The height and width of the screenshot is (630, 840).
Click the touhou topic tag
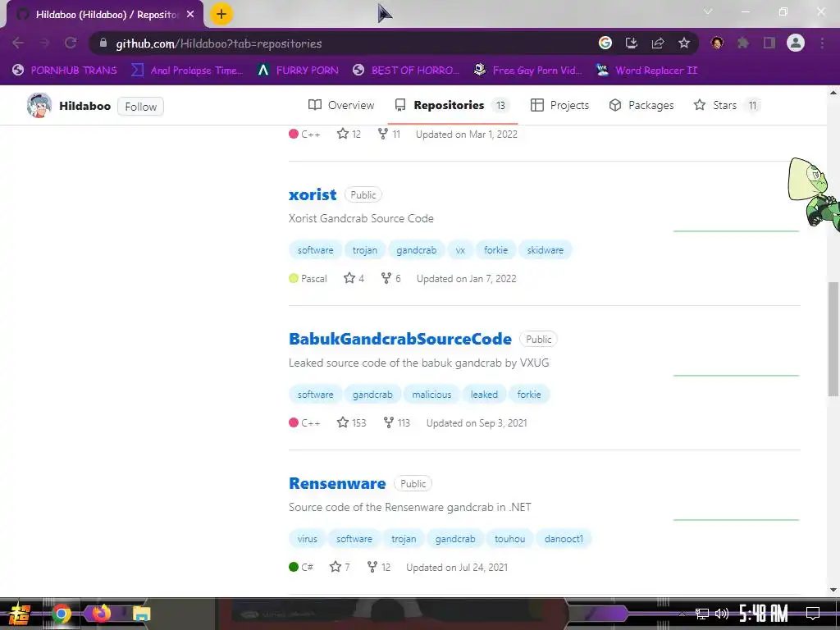point(509,538)
